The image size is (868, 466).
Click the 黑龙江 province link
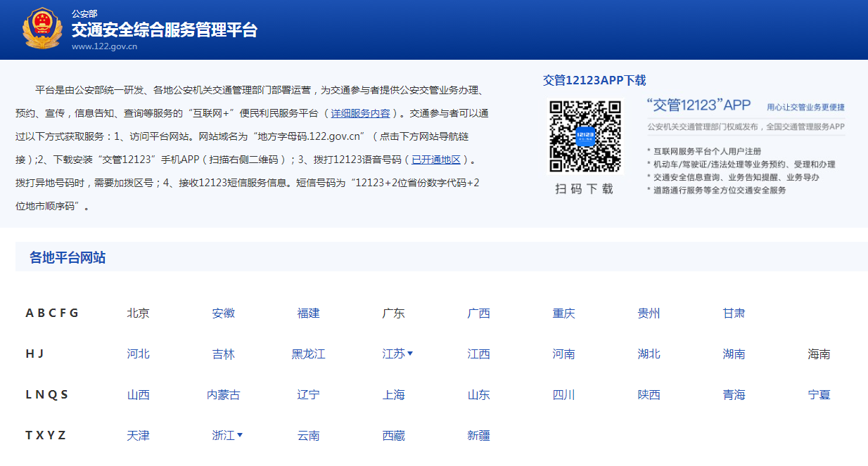[x=308, y=354]
